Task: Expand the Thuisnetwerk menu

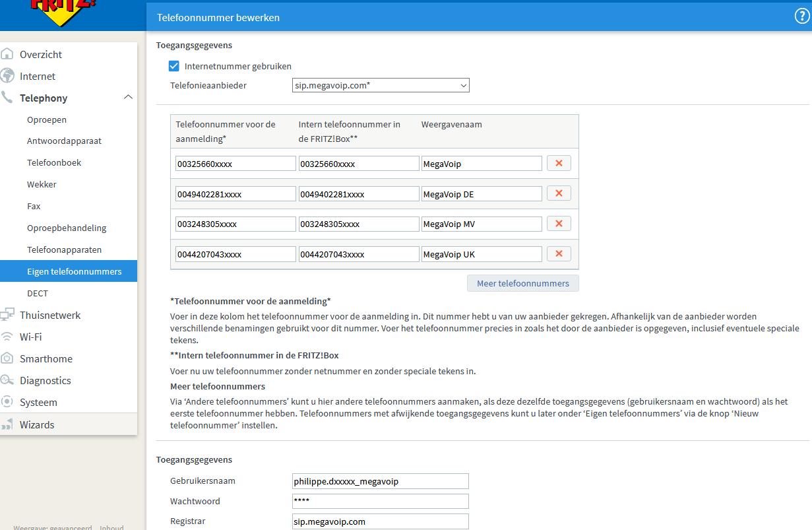Action: point(50,315)
